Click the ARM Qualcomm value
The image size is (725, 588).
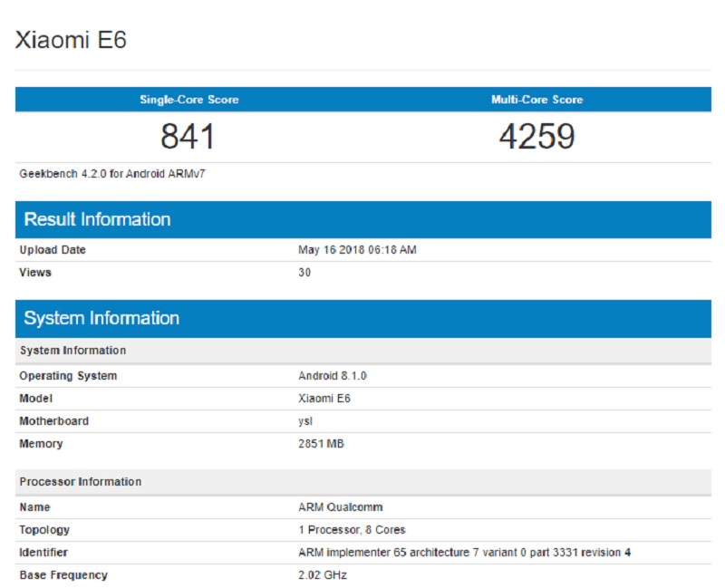(341, 507)
